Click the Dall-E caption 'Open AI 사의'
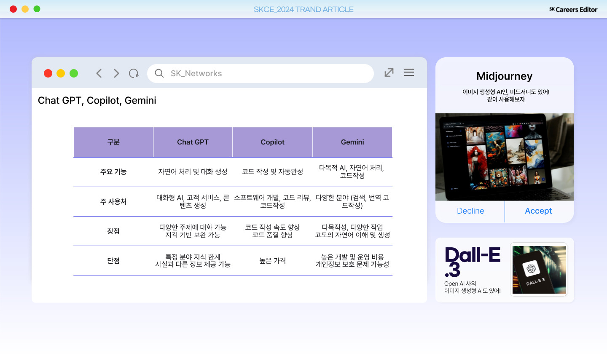 [460, 284]
